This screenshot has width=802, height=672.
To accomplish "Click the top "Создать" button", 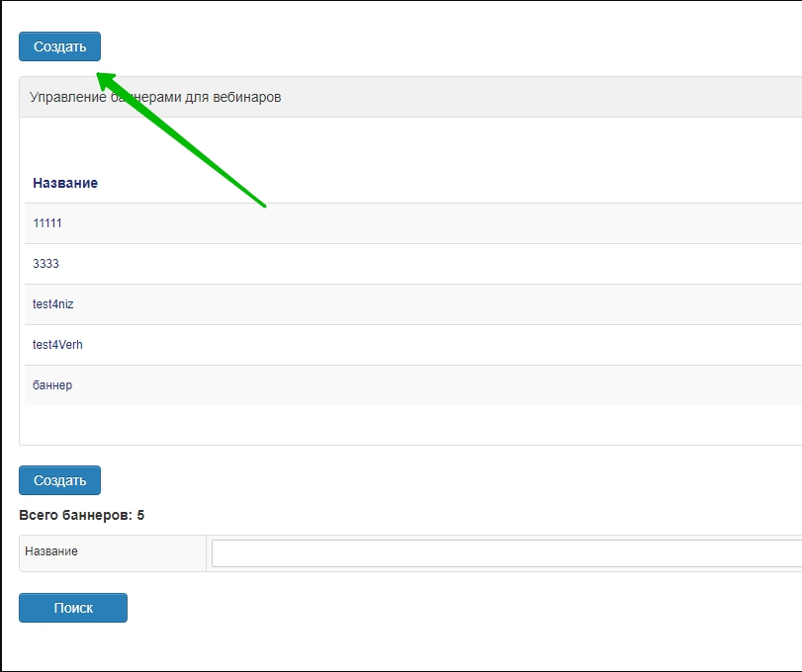I will (59, 46).
